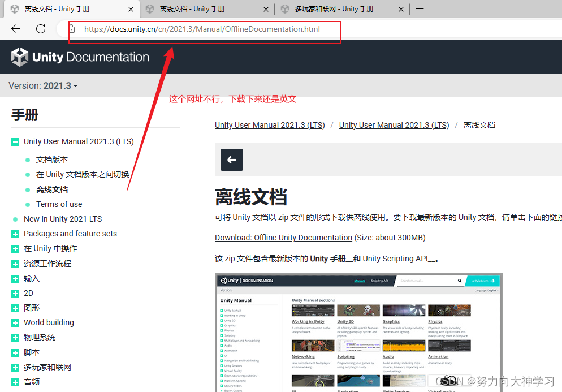The width and height of the screenshot is (562, 392).
Task: Click the 物理系统 sidebar label
Action: tap(40, 337)
